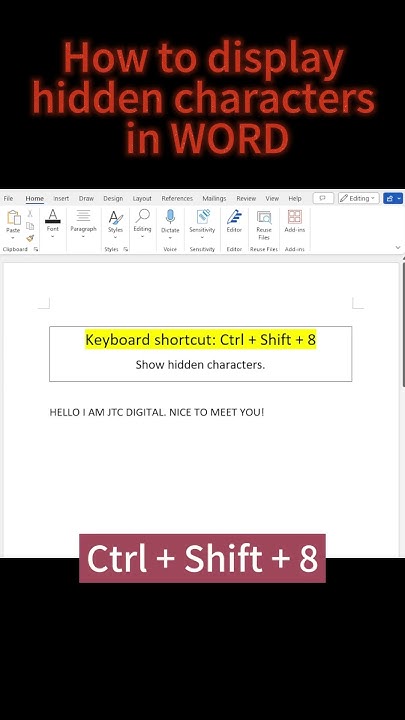This screenshot has width=405, height=720.
Task: Open the Help tab
Action: point(295,198)
